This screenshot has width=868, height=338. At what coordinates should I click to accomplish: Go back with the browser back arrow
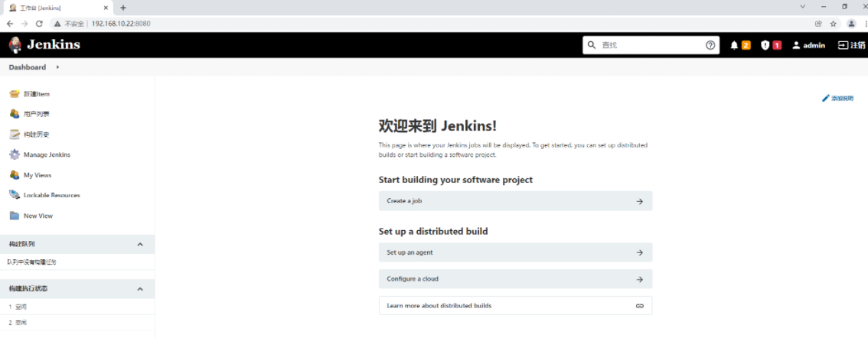click(x=10, y=24)
